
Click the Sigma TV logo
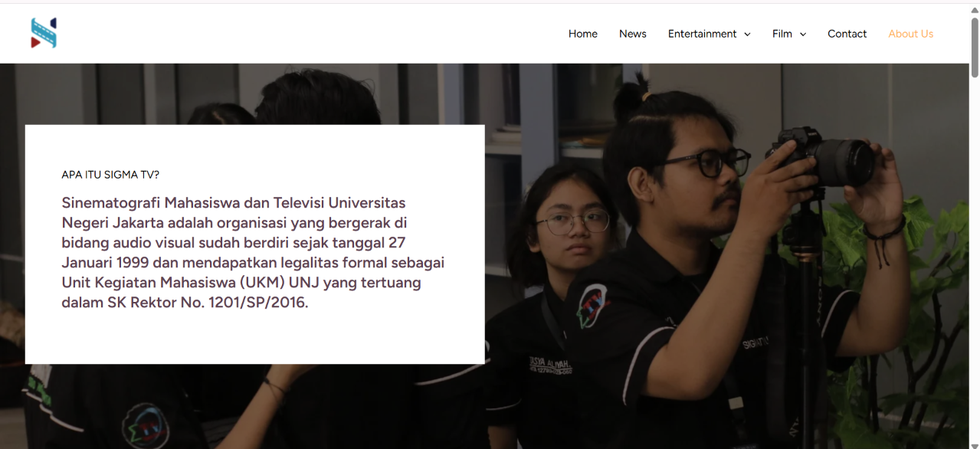coord(44,33)
